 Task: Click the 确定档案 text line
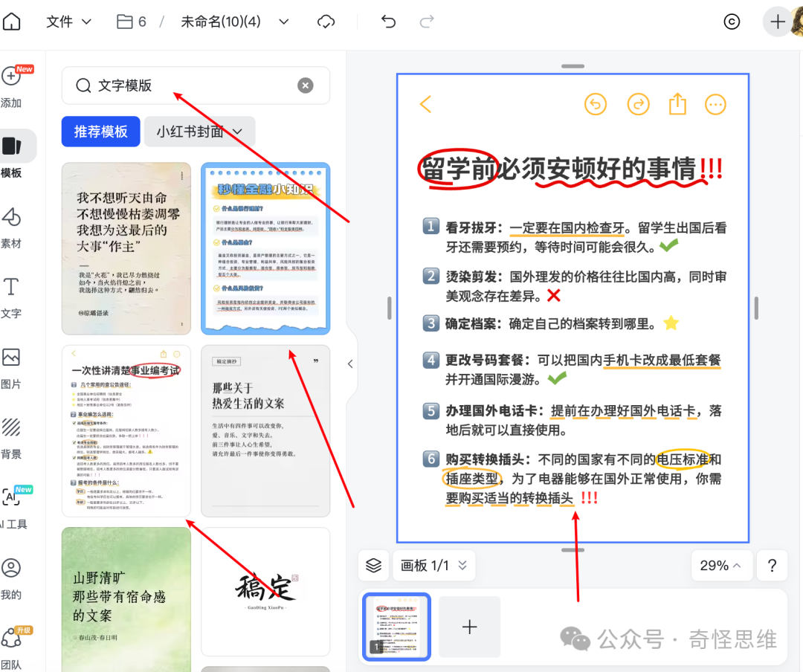tap(550, 323)
